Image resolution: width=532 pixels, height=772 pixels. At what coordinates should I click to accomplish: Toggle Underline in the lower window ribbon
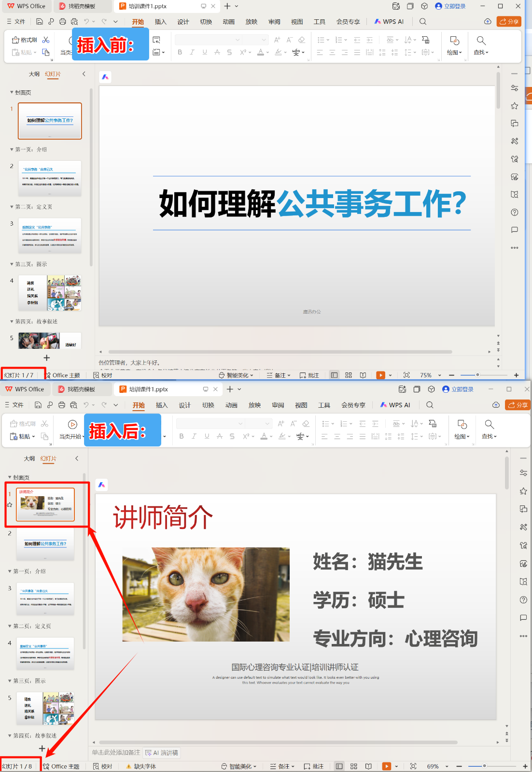point(207,436)
